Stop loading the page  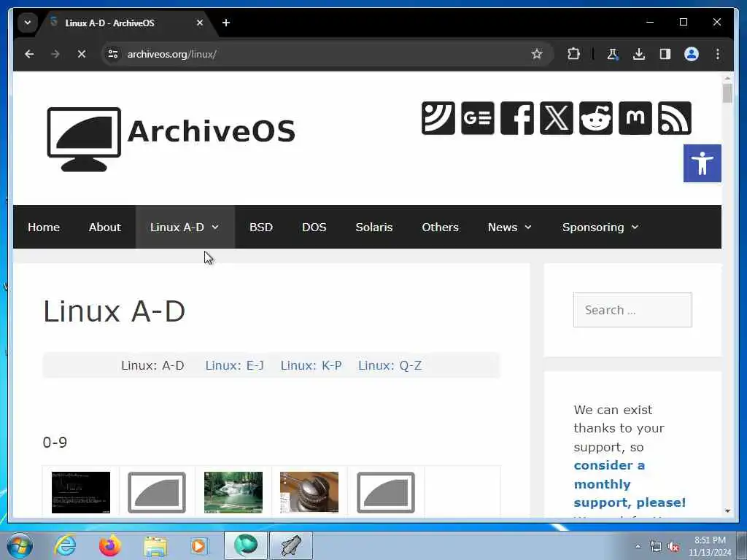click(82, 54)
